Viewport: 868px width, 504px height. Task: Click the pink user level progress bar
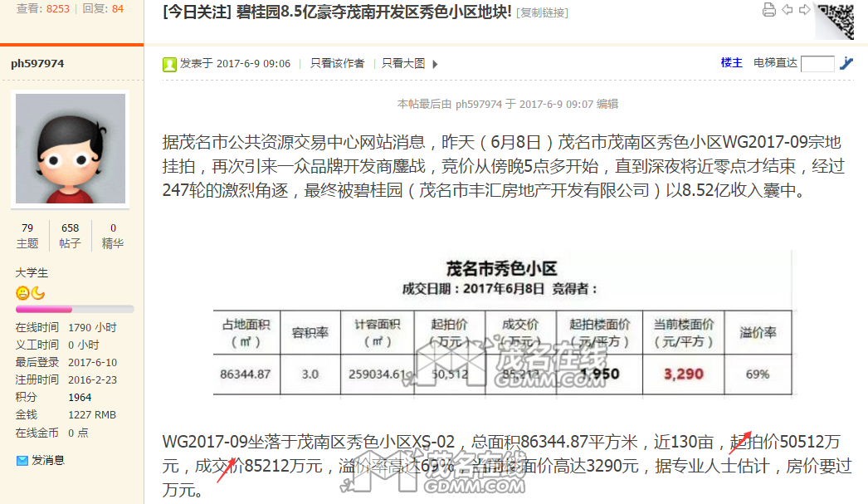click(x=75, y=309)
